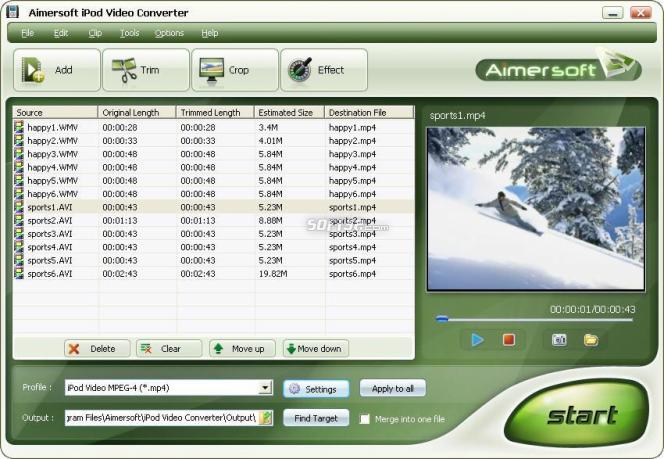Open the Tools menu
664x459 pixels.
click(x=129, y=33)
